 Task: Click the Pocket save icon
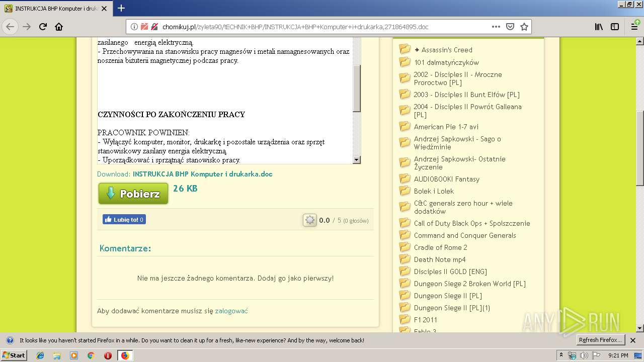(x=510, y=27)
